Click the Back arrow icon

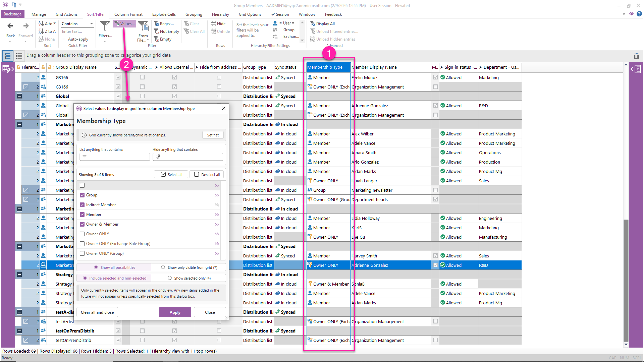[x=10, y=26]
